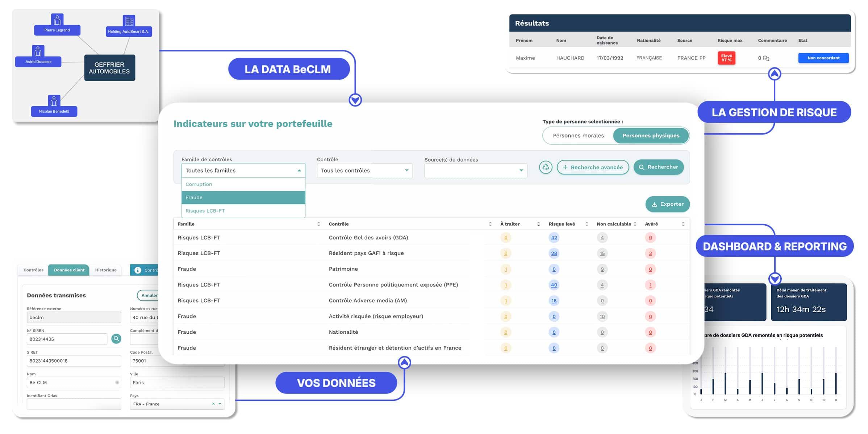The width and height of the screenshot is (868, 434).
Task: Toggle the Non concordant status badge
Action: [x=823, y=58]
